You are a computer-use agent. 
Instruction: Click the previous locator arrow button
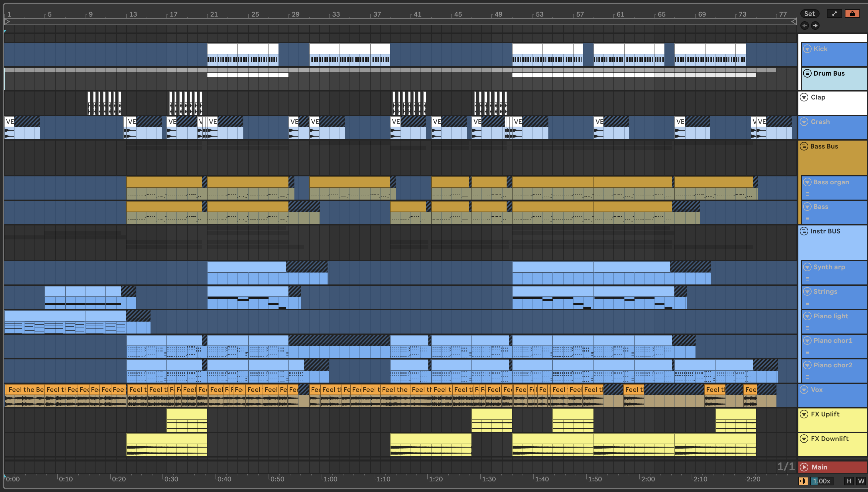(x=804, y=25)
